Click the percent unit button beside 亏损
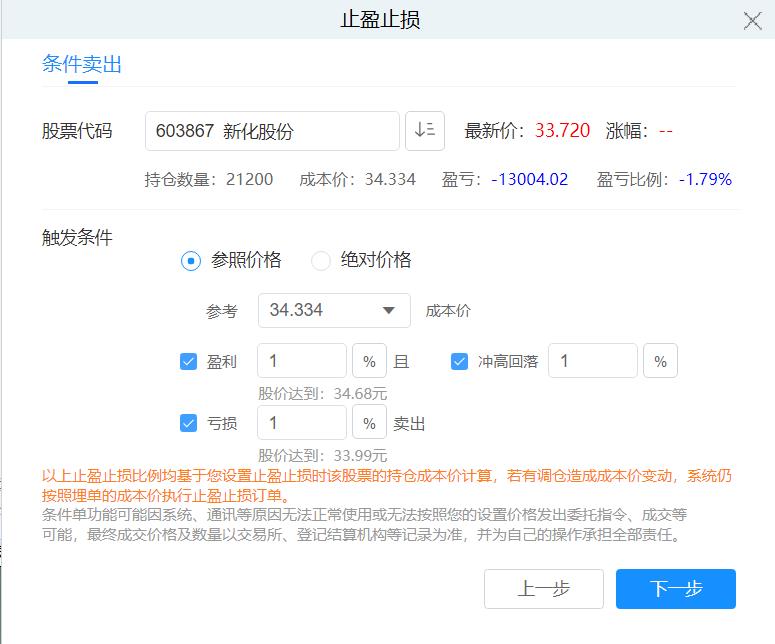 click(x=369, y=423)
